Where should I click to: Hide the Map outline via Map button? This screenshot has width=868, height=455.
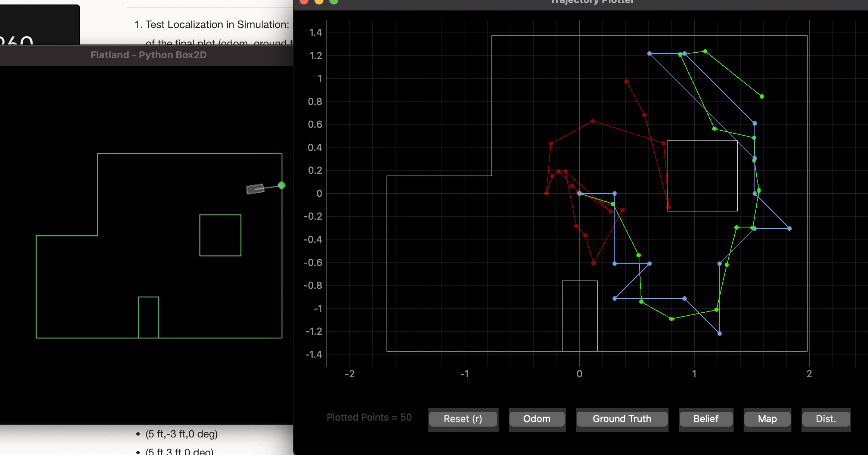coord(767,419)
